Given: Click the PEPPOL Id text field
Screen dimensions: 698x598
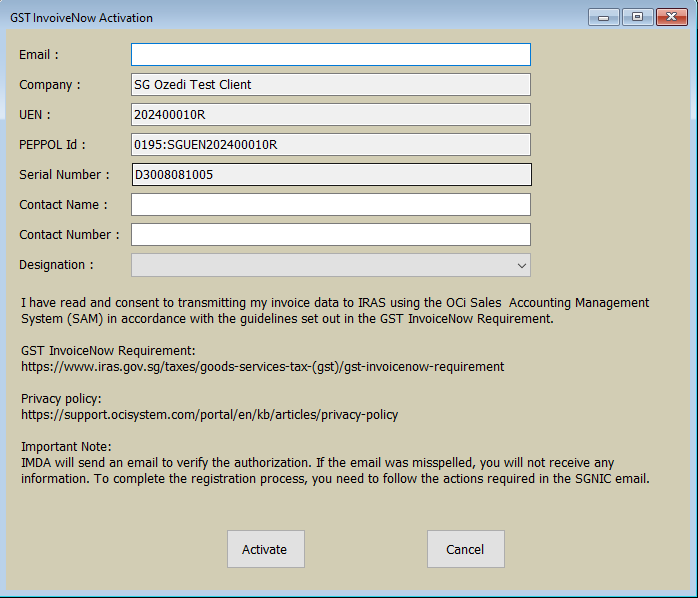Looking at the screenshot, I should 330,145.
